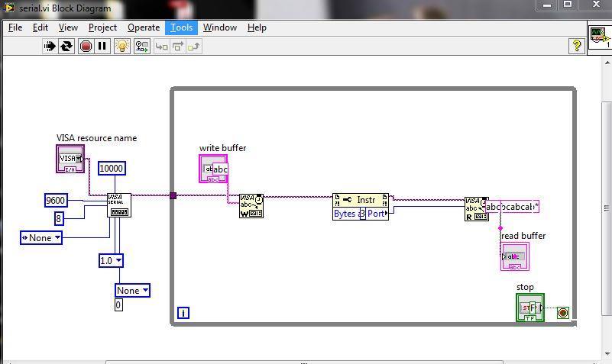Screen dimensions: 612x364
Task: Click Run Continuously button
Action: tap(66, 47)
